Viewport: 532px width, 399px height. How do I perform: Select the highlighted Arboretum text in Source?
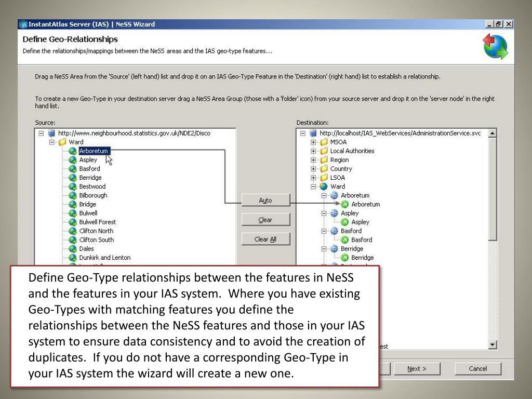point(94,151)
